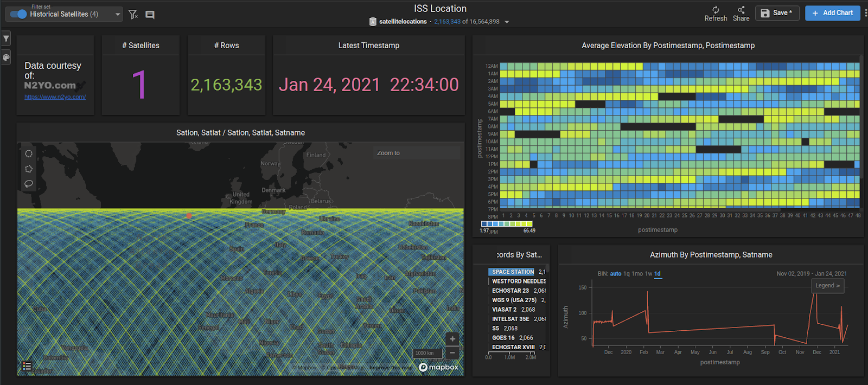Click the heatmap color legend scale
868x385 pixels.
[x=507, y=223]
